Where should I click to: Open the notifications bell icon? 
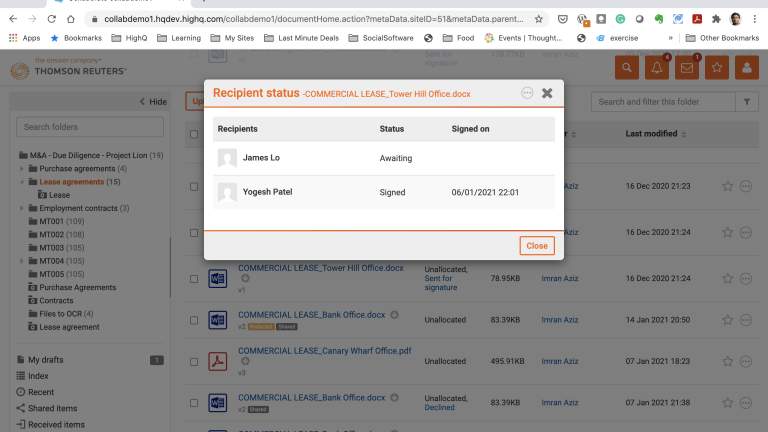click(657, 68)
